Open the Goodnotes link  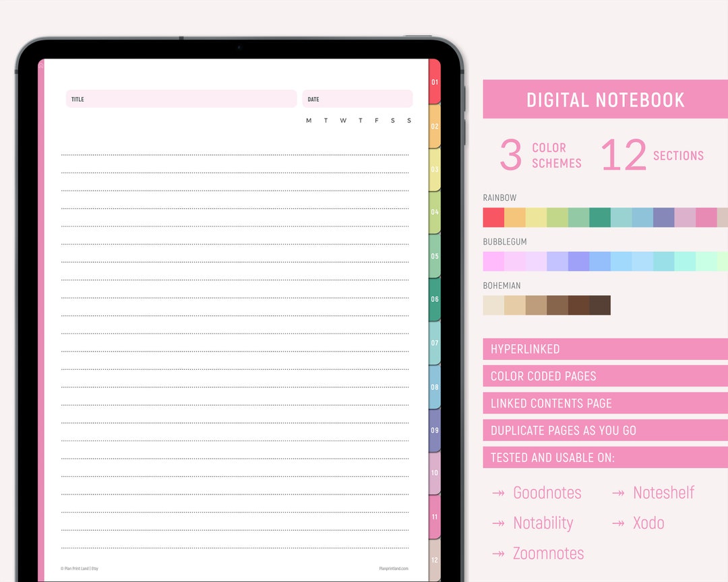click(547, 493)
